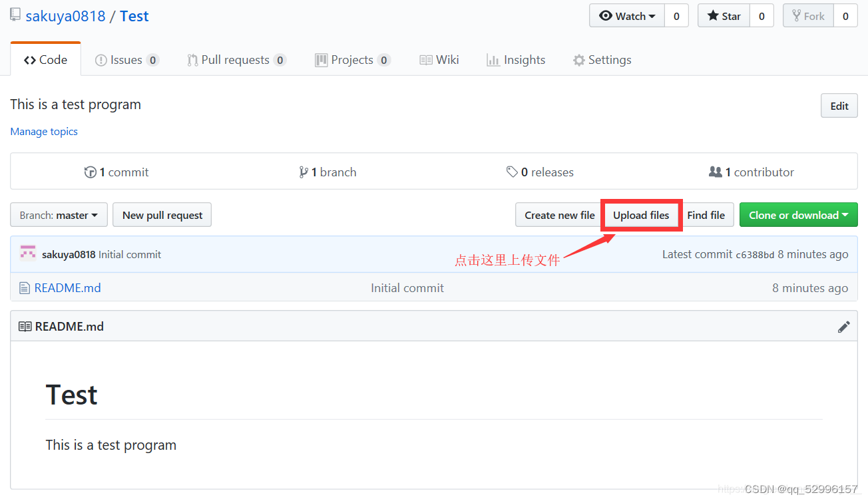The width and height of the screenshot is (868, 501).
Task: Click the Find file button
Action: (x=706, y=215)
